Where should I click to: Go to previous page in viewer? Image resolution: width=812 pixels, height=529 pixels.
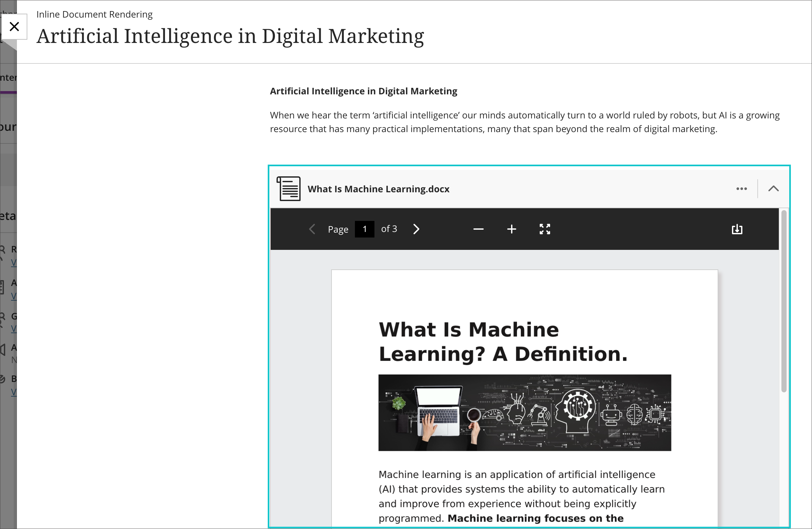[312, 229]
